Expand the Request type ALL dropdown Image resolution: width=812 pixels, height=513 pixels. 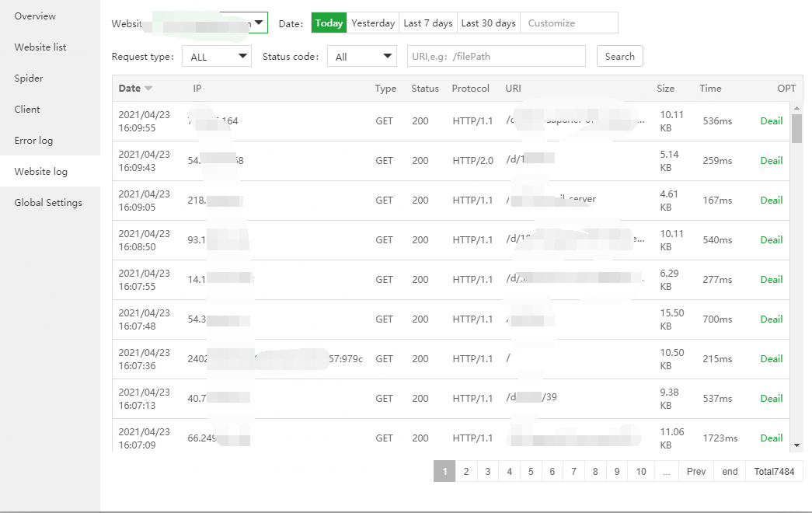point(217,57)
